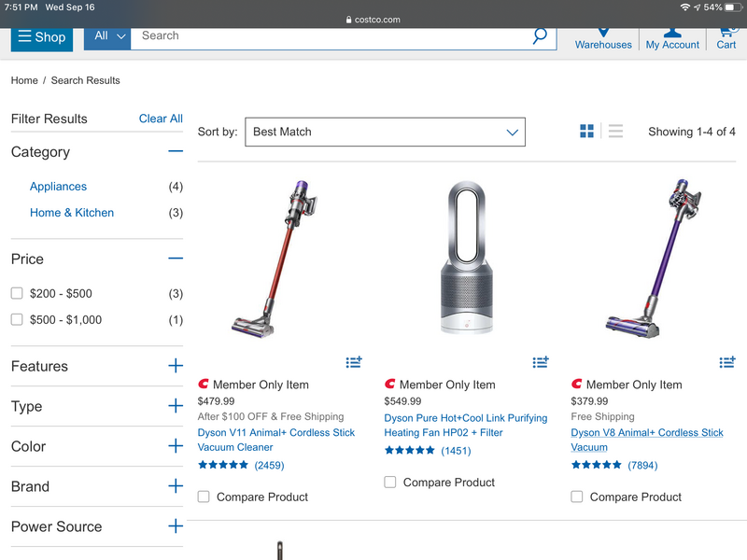Viewport: 747px width, 560px height.
Task: Click the magnifying glass search icon
Action: tap(540, 35)
